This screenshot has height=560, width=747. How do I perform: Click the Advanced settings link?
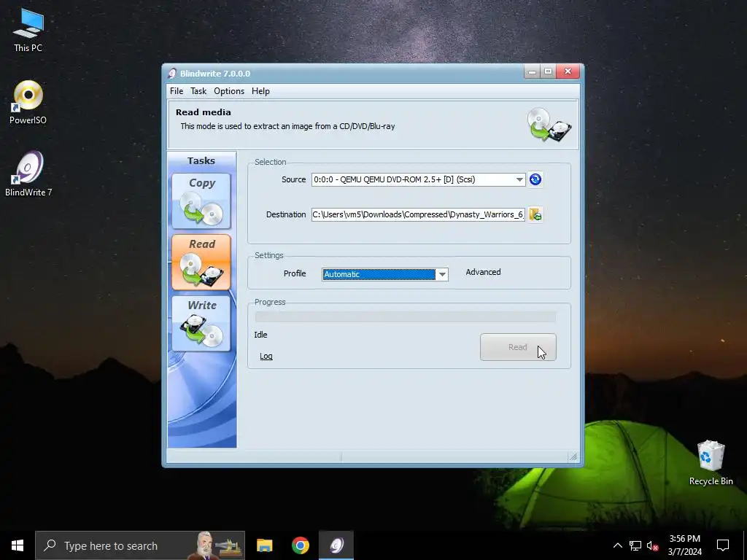483,273
